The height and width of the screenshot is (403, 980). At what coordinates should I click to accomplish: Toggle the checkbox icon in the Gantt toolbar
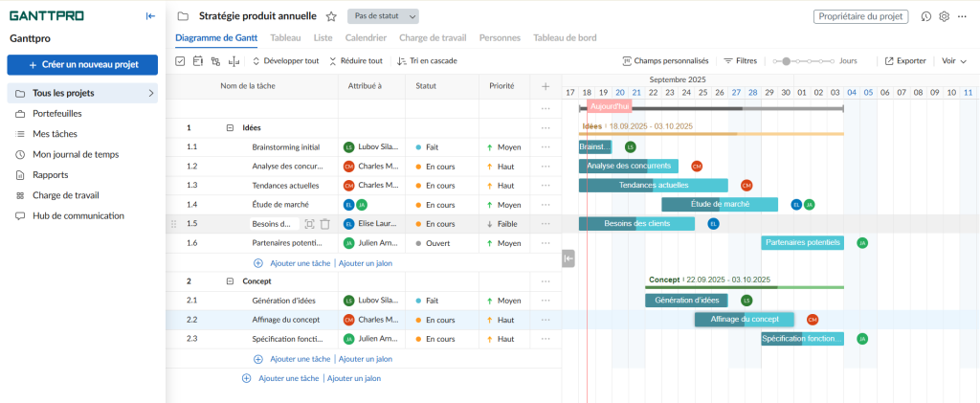pos(181,60)
